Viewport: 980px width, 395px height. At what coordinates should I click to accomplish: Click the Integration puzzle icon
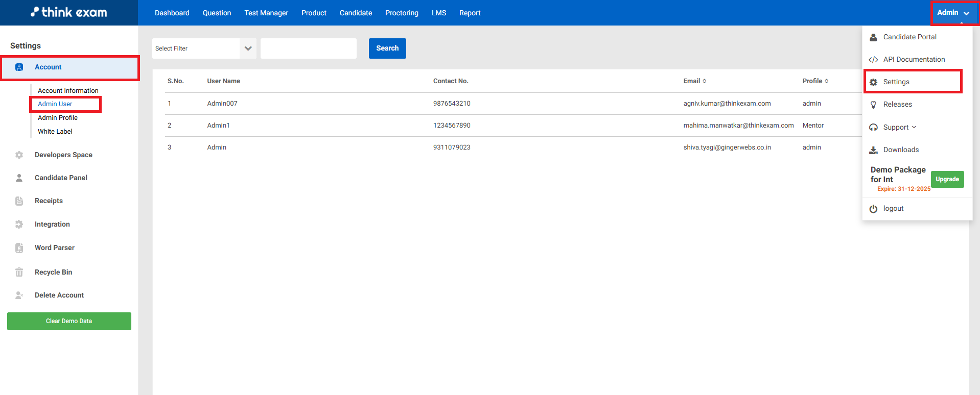(19, 225)
